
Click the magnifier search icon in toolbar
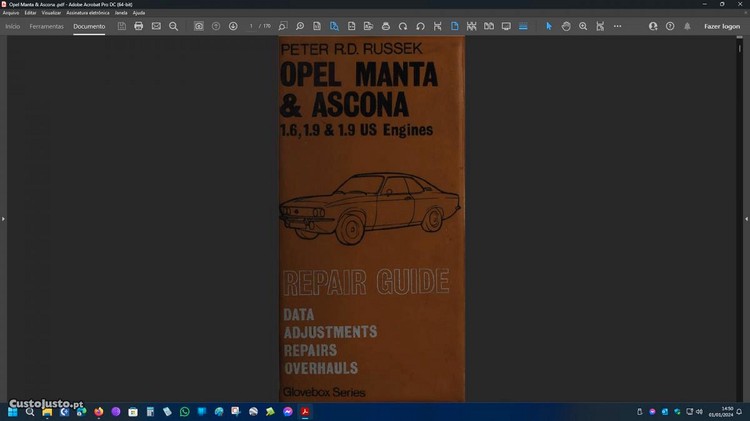[x=173, y=26]
